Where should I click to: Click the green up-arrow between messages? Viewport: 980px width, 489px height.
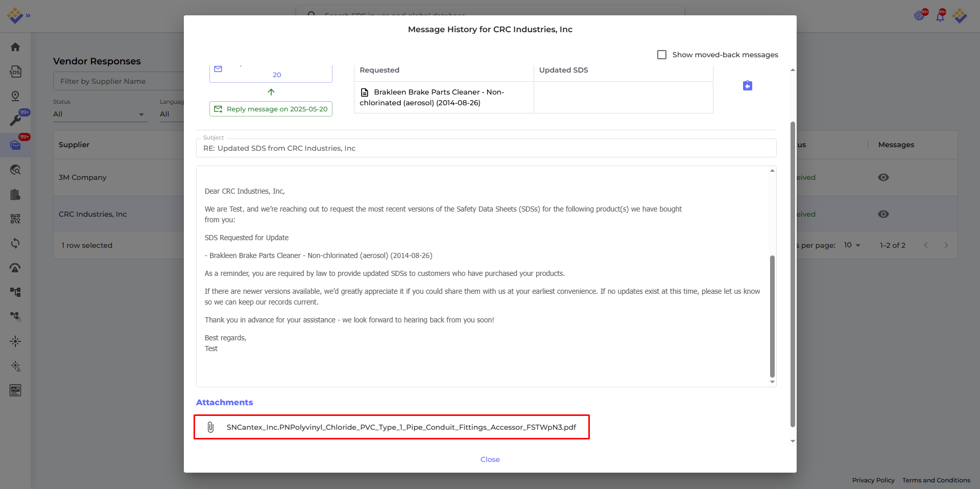[271, 92]
